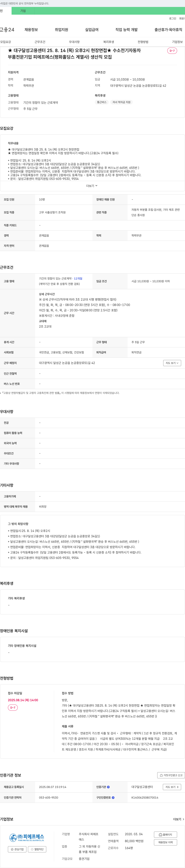Click the 모집 인원 value 10명
The image size is (185, 868).
coord(42,200)
